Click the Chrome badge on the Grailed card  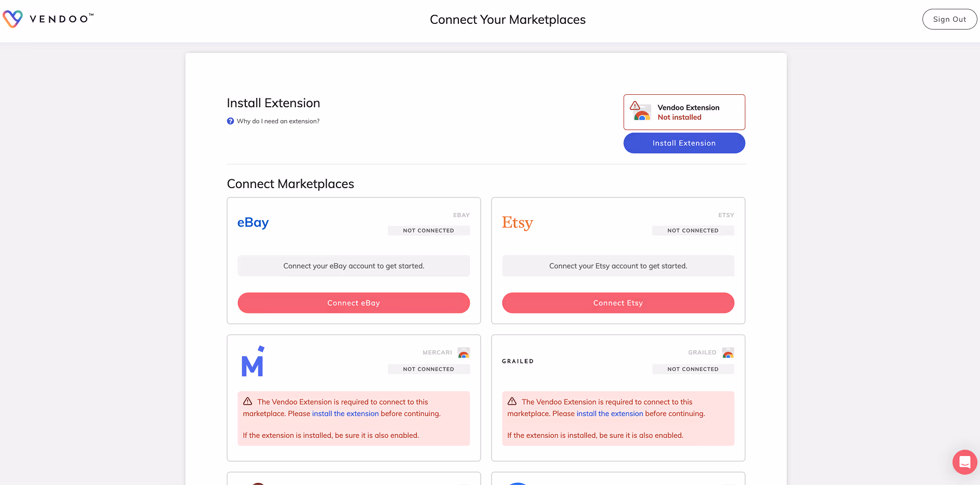pos(729,353)
